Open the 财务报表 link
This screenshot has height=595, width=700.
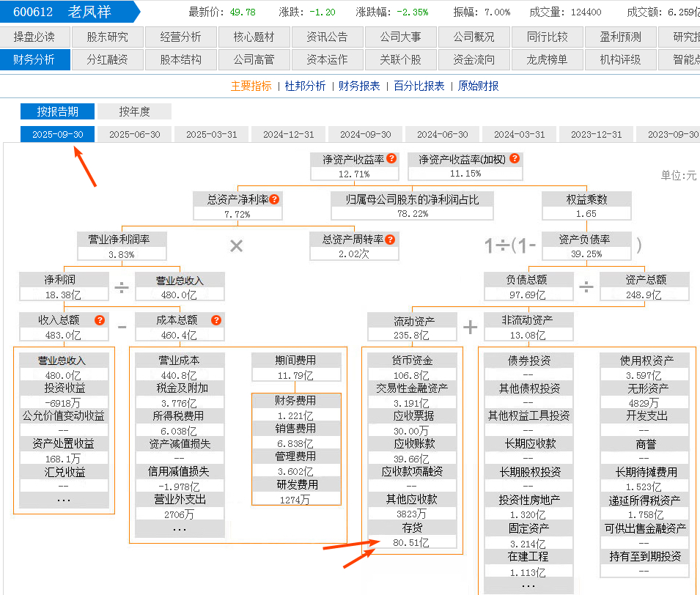coord(359,86)
